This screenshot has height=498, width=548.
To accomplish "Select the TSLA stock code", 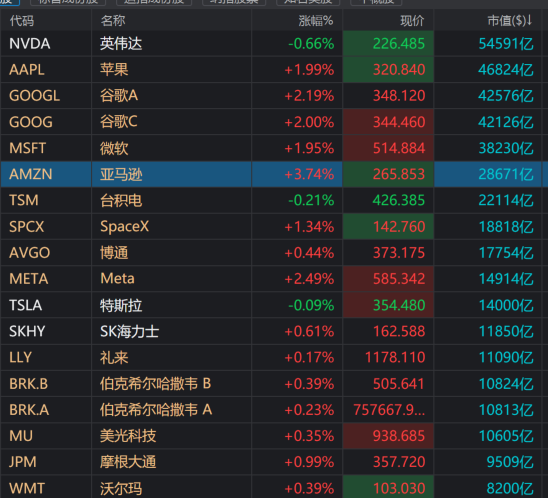I will click(x=26, y=305).
